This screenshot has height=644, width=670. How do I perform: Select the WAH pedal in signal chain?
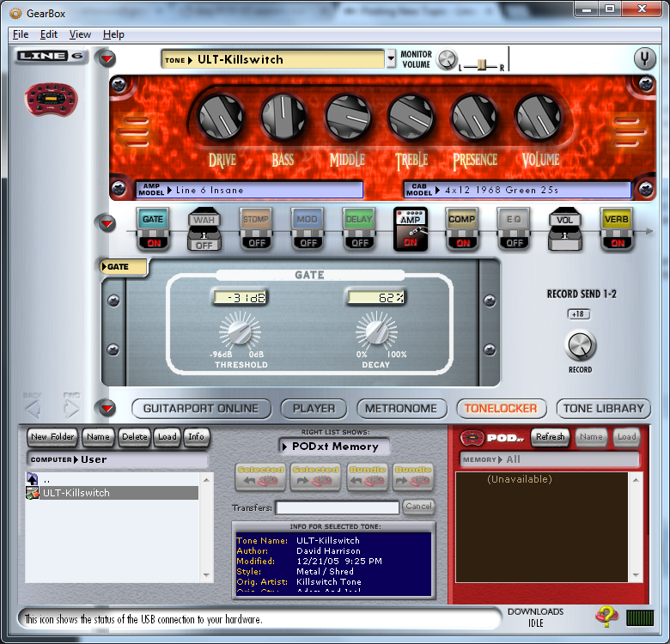click(x=204, y=228)
